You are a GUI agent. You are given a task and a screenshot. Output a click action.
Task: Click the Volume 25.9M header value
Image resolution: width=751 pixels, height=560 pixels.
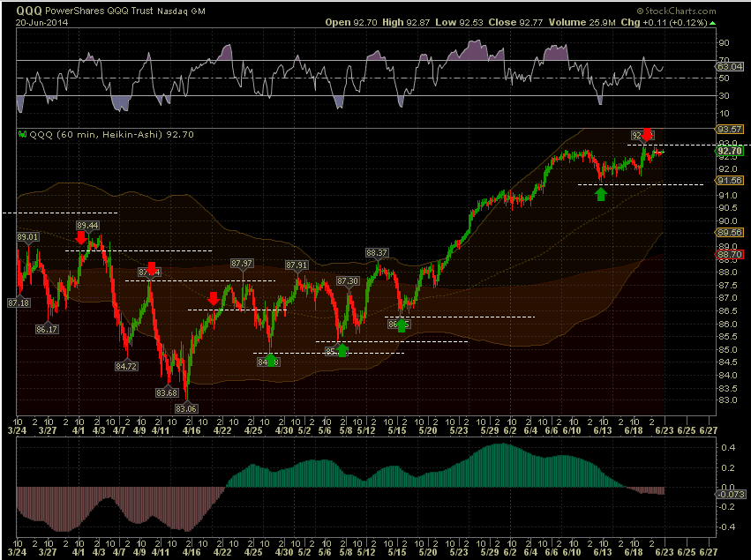pos(582,23)
